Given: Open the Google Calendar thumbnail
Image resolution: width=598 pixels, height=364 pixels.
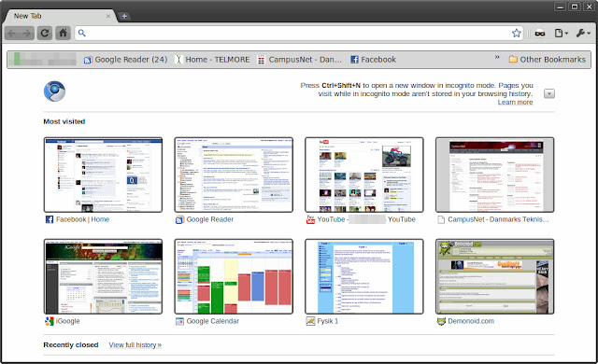Looking at the screenshot, I should 234,276.
